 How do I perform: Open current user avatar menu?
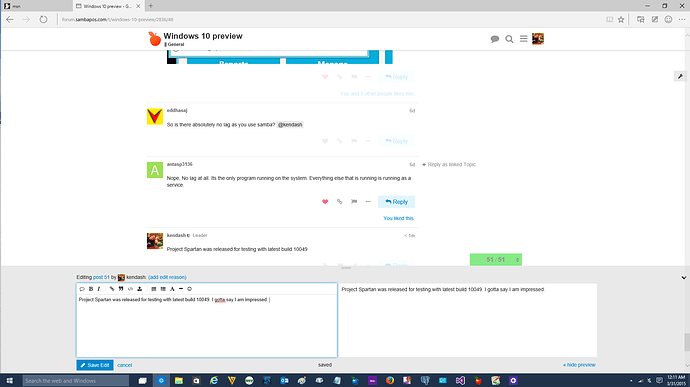pos(538,39)
